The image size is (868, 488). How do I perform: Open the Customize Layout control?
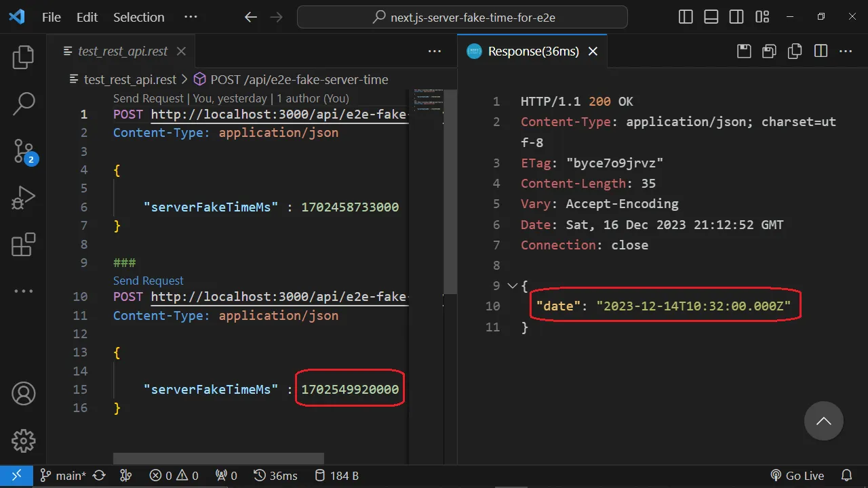762,16
